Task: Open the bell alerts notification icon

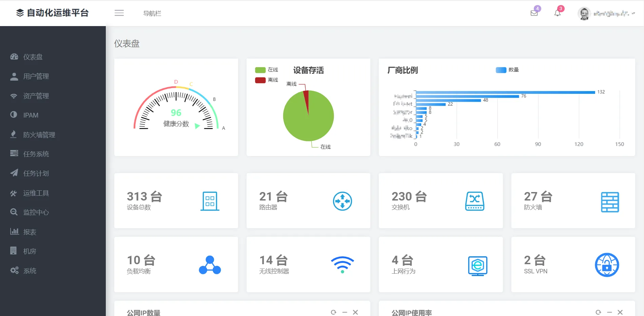Action: point(557,13)
